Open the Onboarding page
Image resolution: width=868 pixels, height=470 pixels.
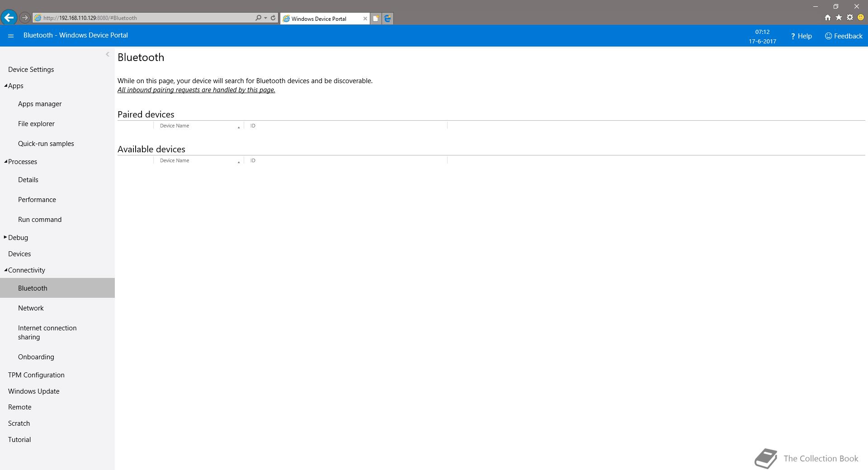[x=36, y=357]
